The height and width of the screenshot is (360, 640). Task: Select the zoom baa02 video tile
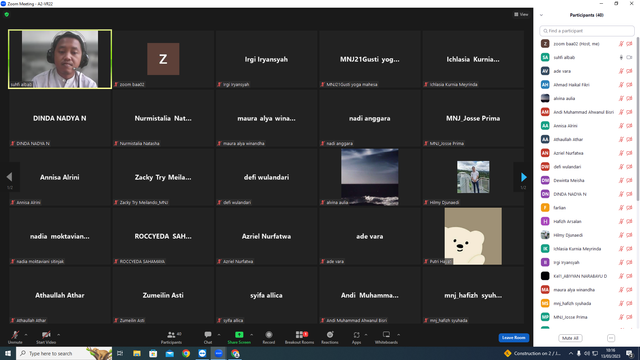point(163,59)
